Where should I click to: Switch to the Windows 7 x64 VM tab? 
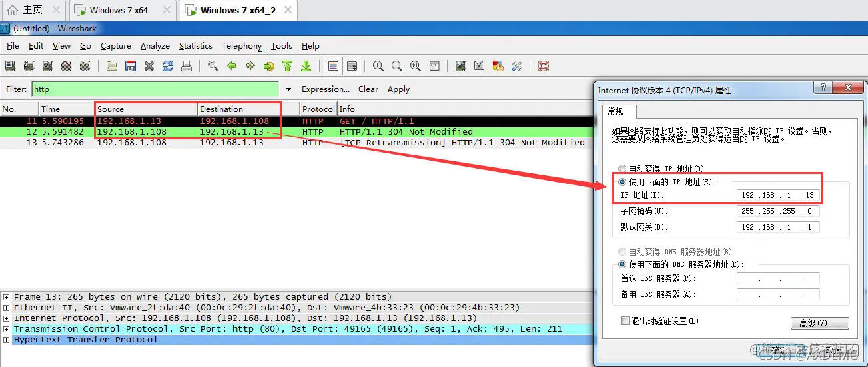(119, 10)
